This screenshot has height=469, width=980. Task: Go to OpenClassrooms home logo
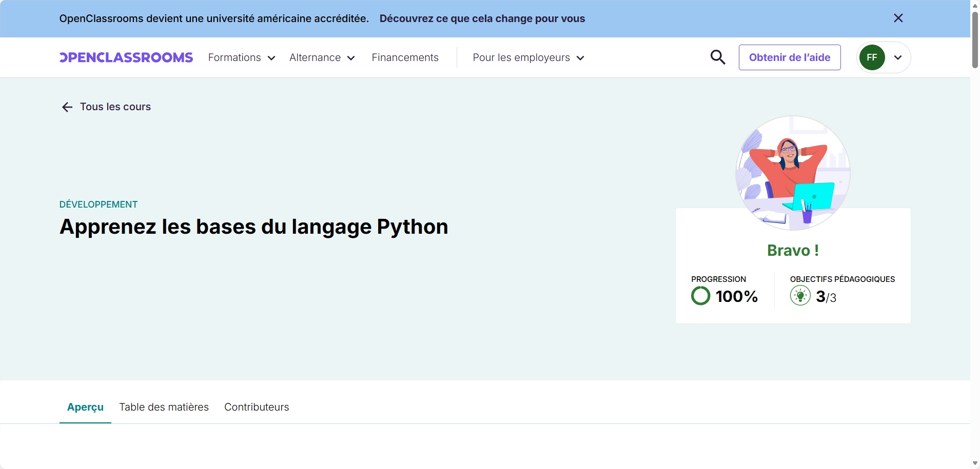click(126, 57)
